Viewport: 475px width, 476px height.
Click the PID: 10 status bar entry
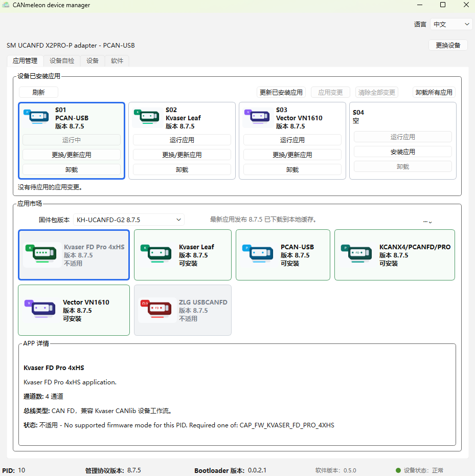[x=14, y=470]
